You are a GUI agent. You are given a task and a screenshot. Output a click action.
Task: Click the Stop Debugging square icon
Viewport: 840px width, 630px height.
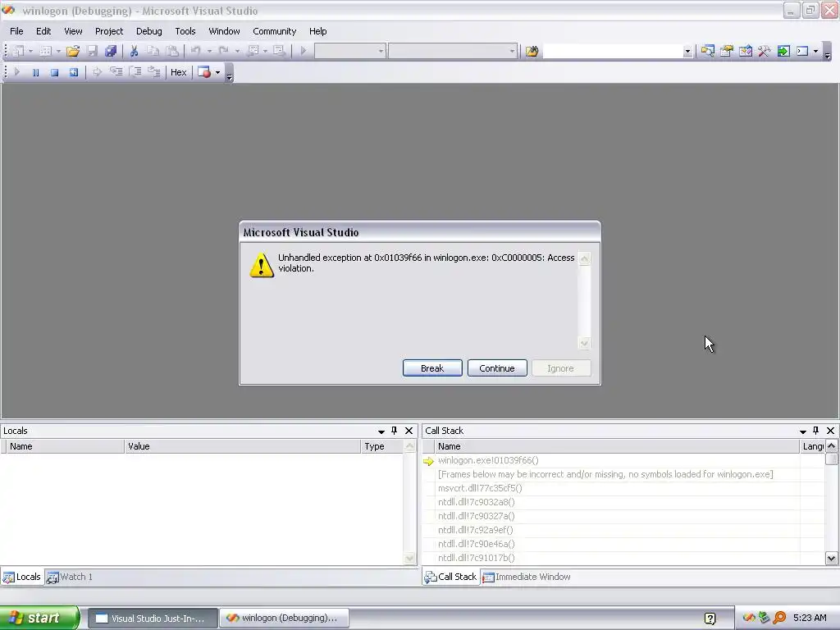pyautogui.click(x=55, y=72)
